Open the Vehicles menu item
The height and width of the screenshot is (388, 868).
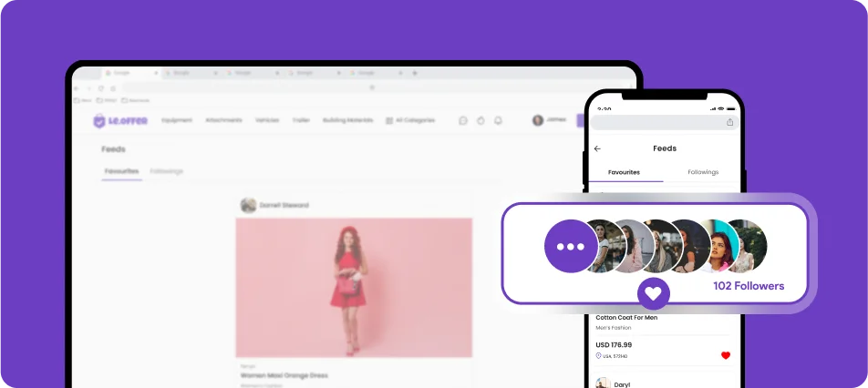(x=267, y=120)
